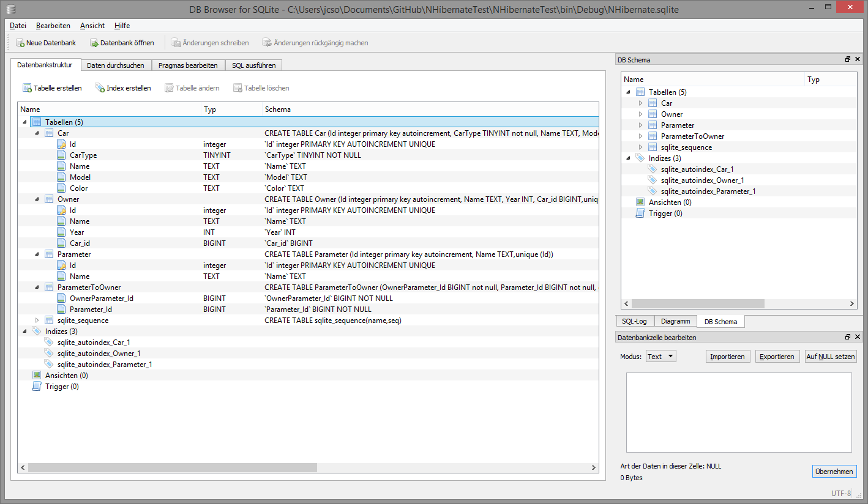Click the Indizes tag icon in main tree
This screenshot has width=868, height=504.
coord(37,332)
